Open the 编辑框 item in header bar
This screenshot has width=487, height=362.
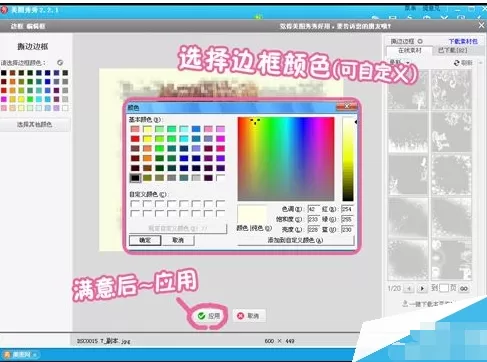click(36, 26)
